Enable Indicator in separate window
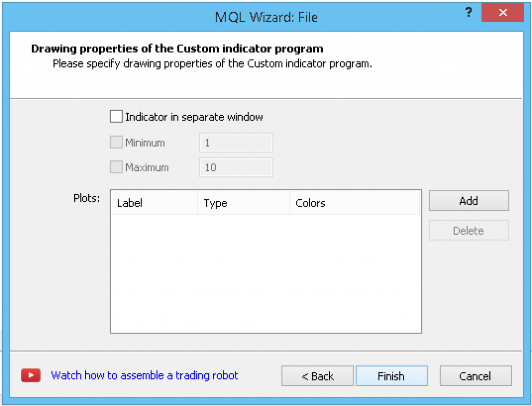 coord(116,116)
